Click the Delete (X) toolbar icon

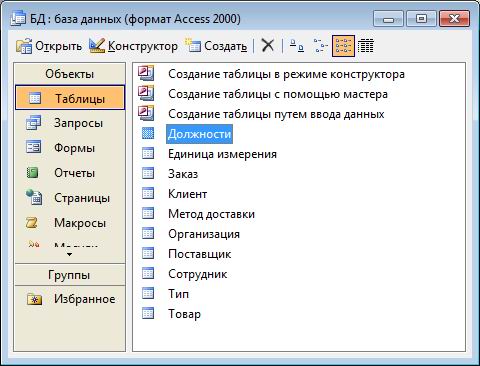coord(267,45)
